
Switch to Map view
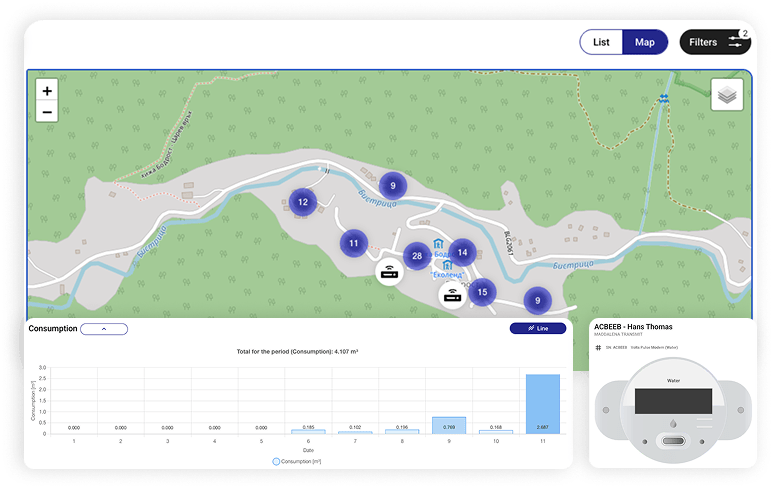coord(644,42)
